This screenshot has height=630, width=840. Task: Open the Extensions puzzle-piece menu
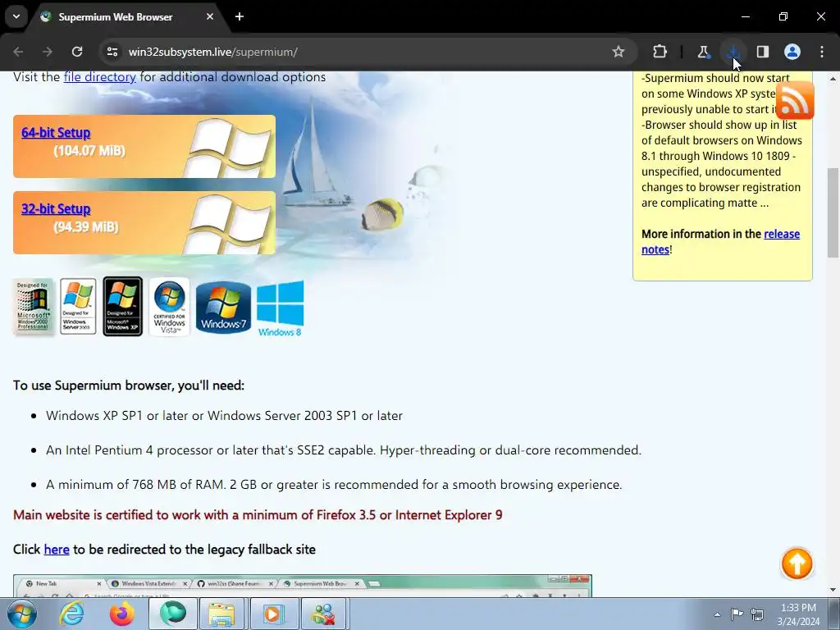(660, 52)
